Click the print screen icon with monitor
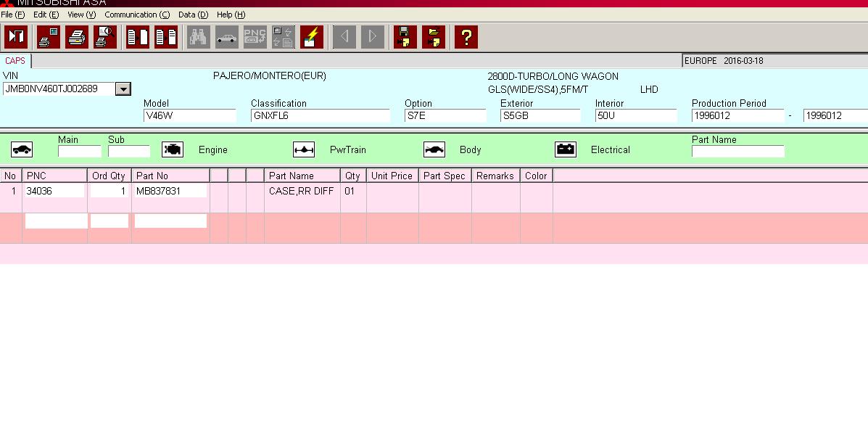 point(49,37)
